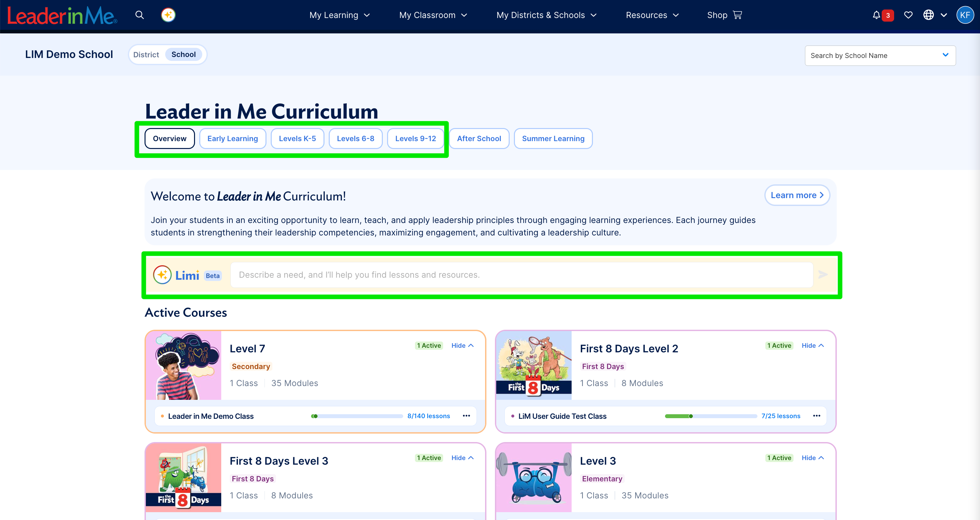Open the LiM User Guide Test Class link
The width and height of the screenshot is (980, 520).
point(562,416)
